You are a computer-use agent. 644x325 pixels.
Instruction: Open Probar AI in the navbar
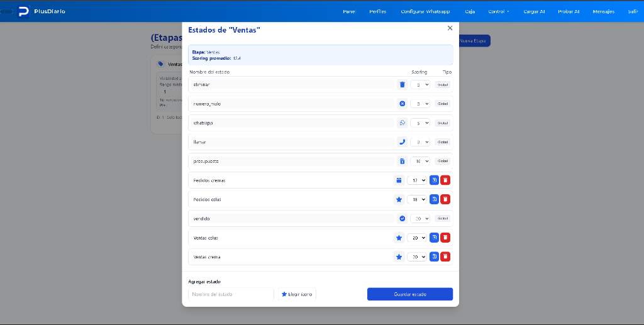[x=569, y=11]
